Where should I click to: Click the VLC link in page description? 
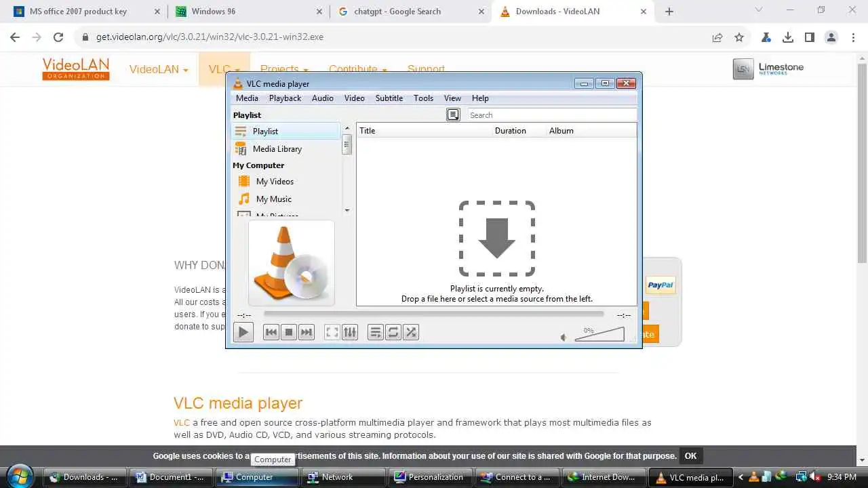(x=182, y=422)
